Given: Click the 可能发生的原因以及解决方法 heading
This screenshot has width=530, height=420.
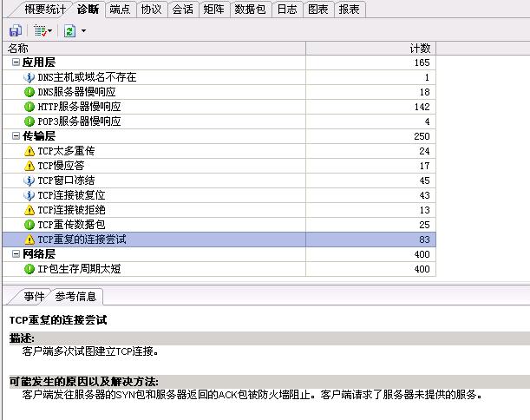Looking at the screenshot, I should point(84,382).
